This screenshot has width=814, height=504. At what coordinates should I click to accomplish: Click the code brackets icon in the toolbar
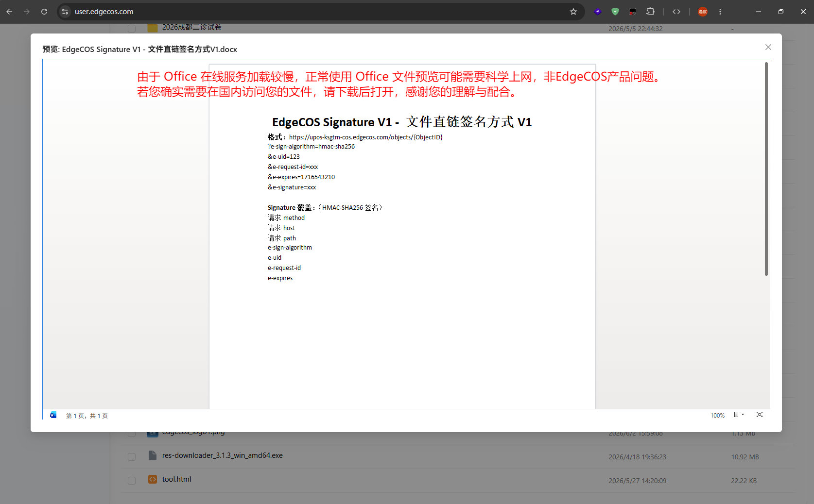pos(676,12)
